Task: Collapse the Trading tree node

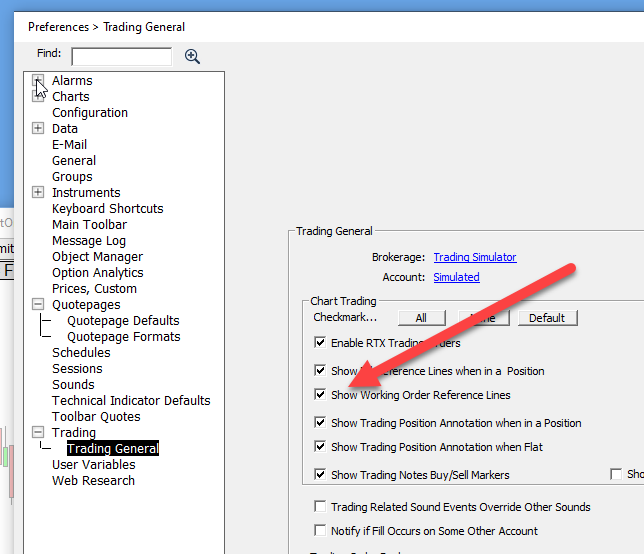Action: 38,432
